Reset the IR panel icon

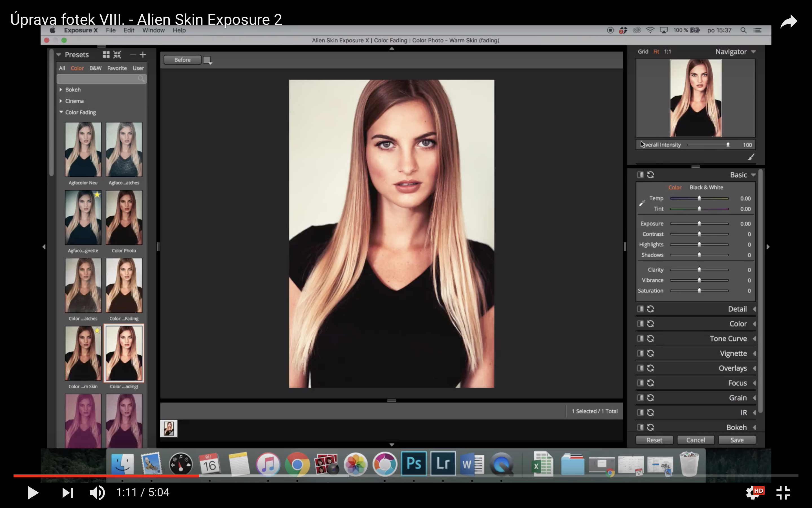[x=650, y=412]
